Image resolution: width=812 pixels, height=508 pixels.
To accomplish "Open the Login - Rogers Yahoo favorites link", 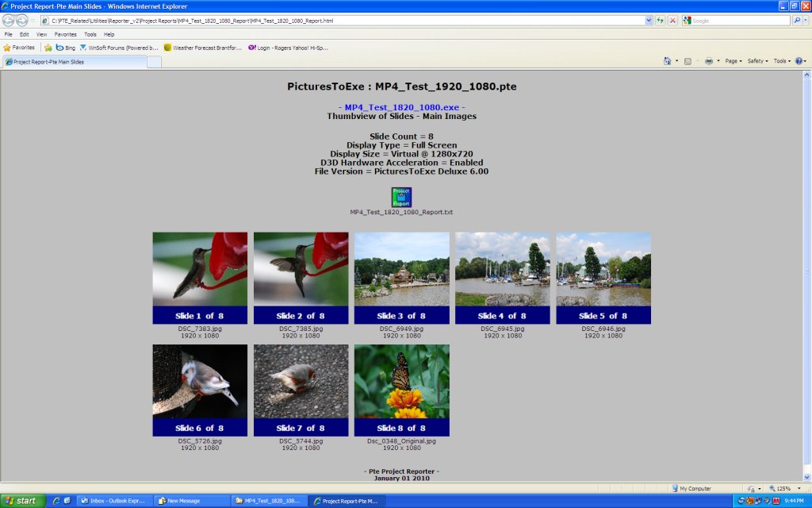I will (x=288, y=48).
